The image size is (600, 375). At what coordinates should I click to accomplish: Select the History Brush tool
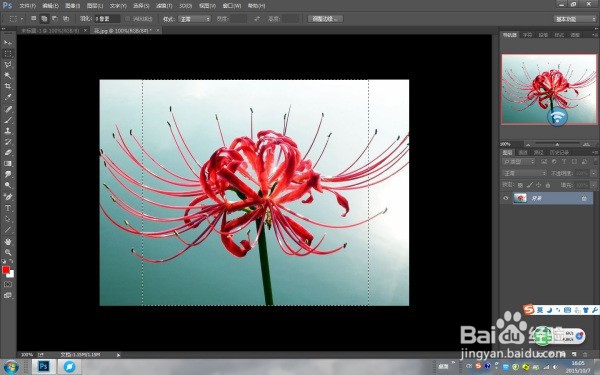tap(8, 142)
